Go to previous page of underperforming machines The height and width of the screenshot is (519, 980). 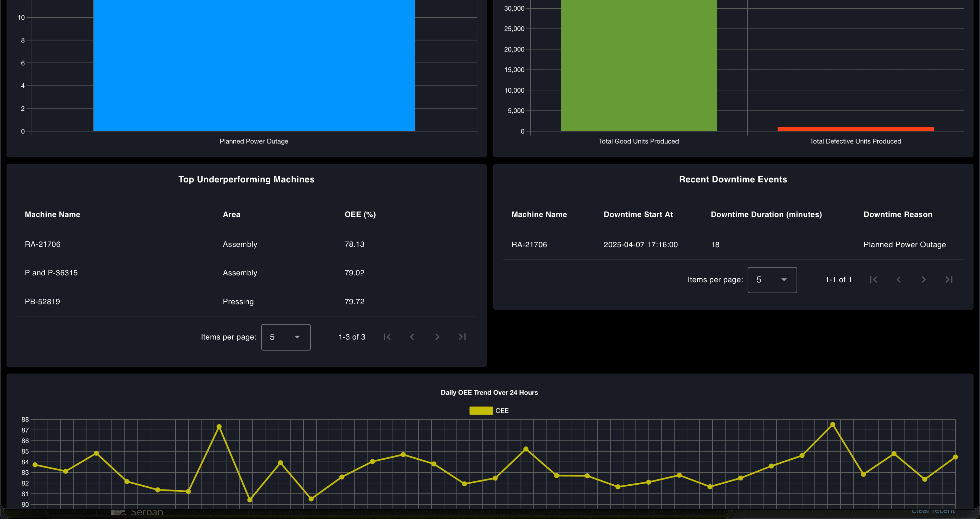point(412,337)
